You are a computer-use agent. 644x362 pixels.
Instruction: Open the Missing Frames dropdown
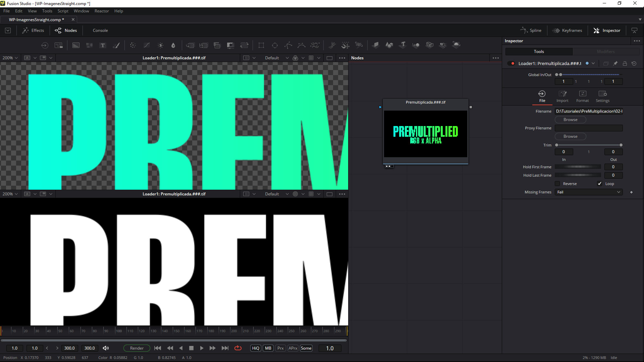(588, 192)
